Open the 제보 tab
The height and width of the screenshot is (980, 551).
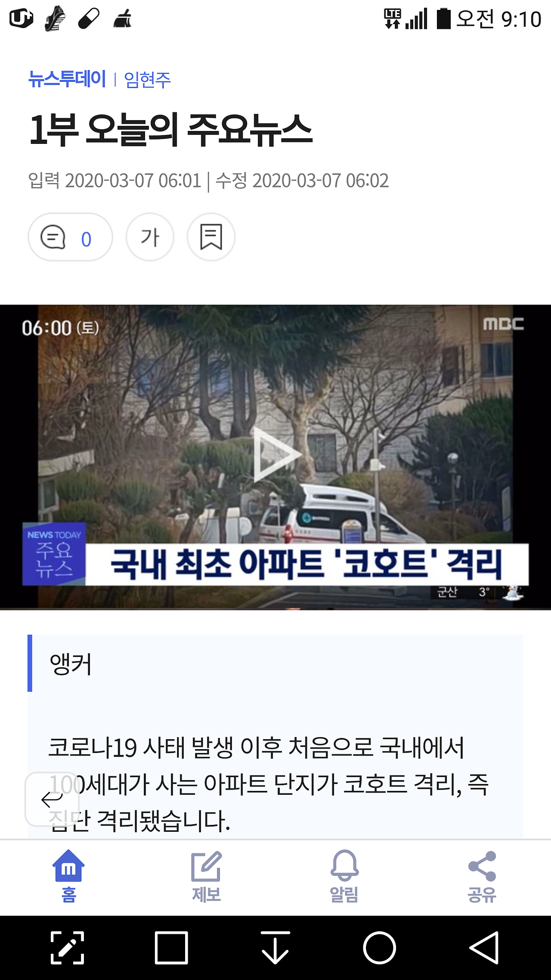206,877
